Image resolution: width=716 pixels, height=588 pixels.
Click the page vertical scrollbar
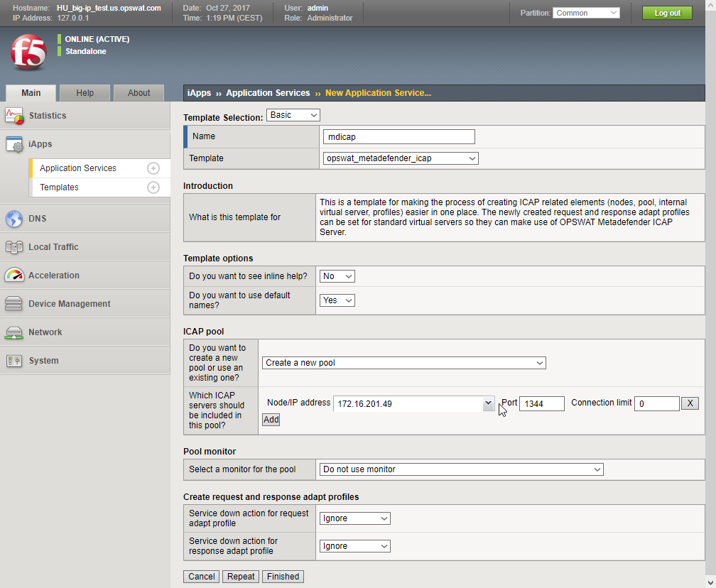pyautogui.click(x=710, y=294)
